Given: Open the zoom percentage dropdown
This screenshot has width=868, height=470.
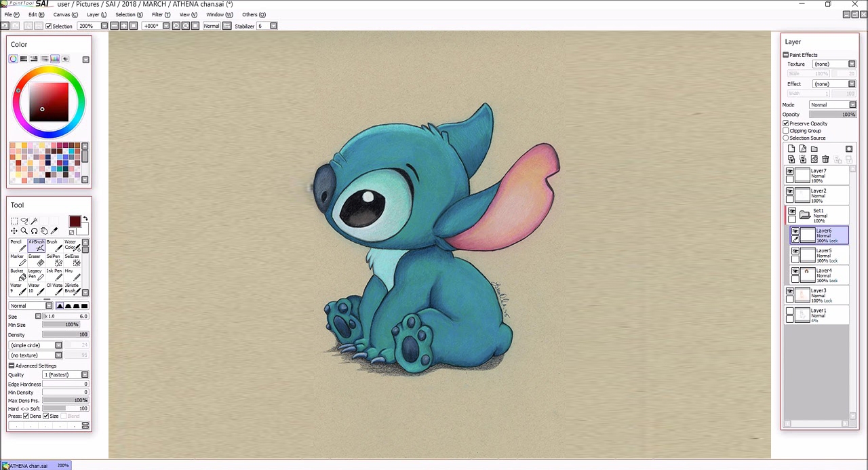Looking at the screenshot, I should [x=104, y=26].
